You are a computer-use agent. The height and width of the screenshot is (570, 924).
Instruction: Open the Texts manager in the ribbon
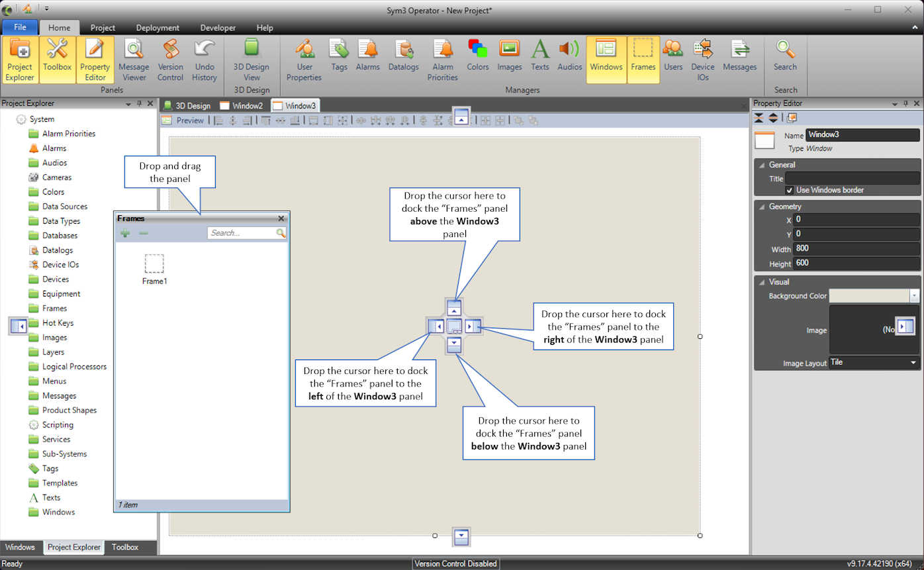coord(540,56)
